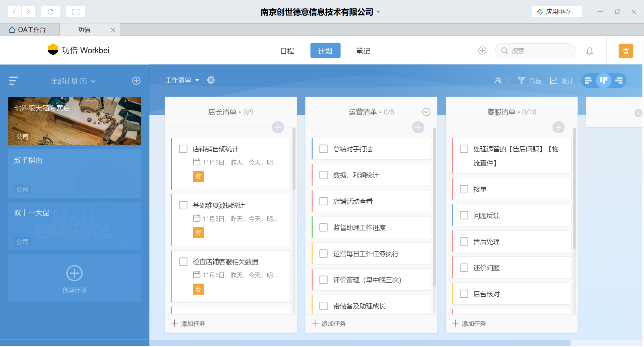Select the board column view icon
Screen dimensions: 644x347
(x=604, y=81)
